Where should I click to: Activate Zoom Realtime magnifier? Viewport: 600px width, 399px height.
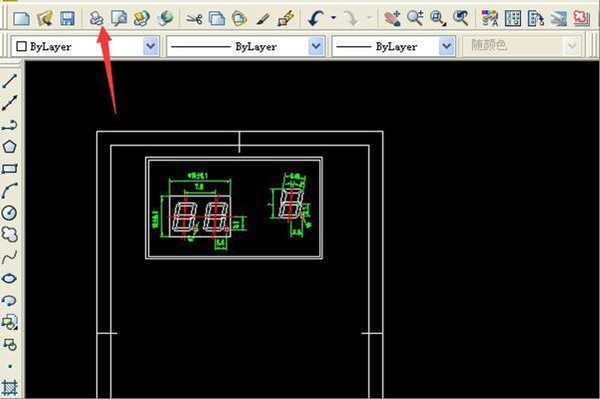click(x=415, y=18)
